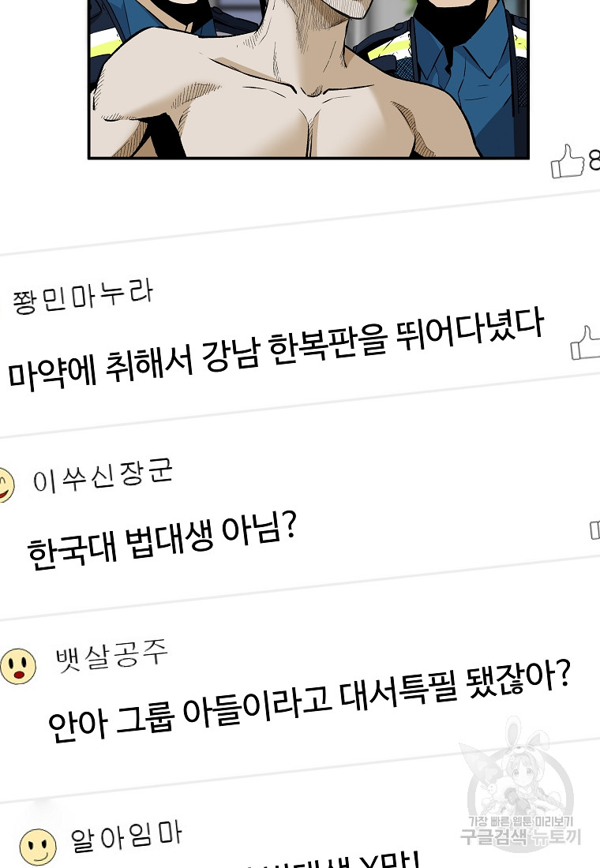Open 뱃살공주's surprised-face avatar
The image size is (600, 868).
coord(18,666)
